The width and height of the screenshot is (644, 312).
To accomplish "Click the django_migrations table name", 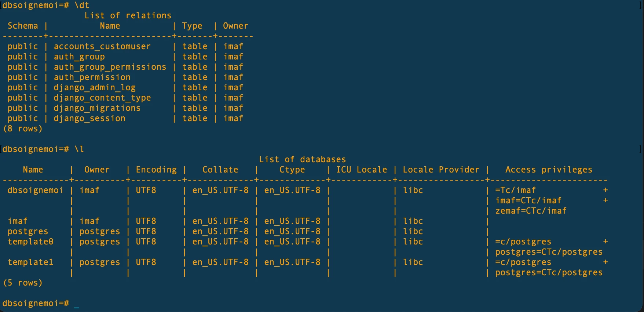I will point(97,108).
